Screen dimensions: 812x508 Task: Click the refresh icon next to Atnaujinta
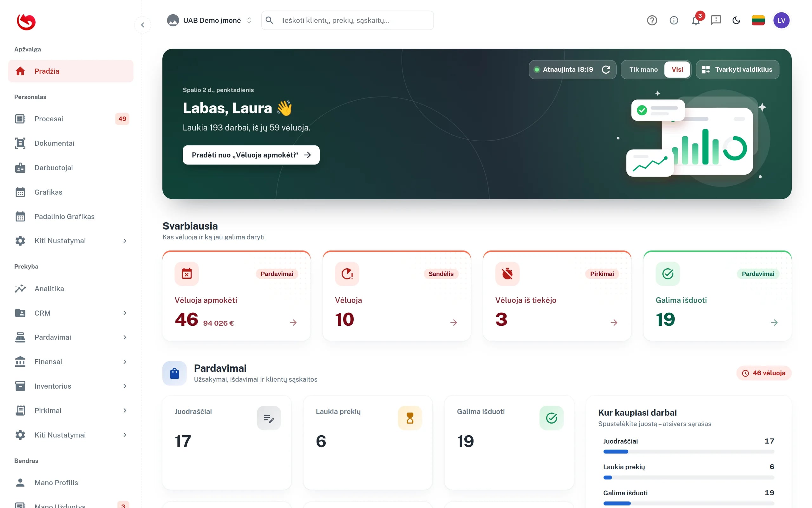click(606, 70)
